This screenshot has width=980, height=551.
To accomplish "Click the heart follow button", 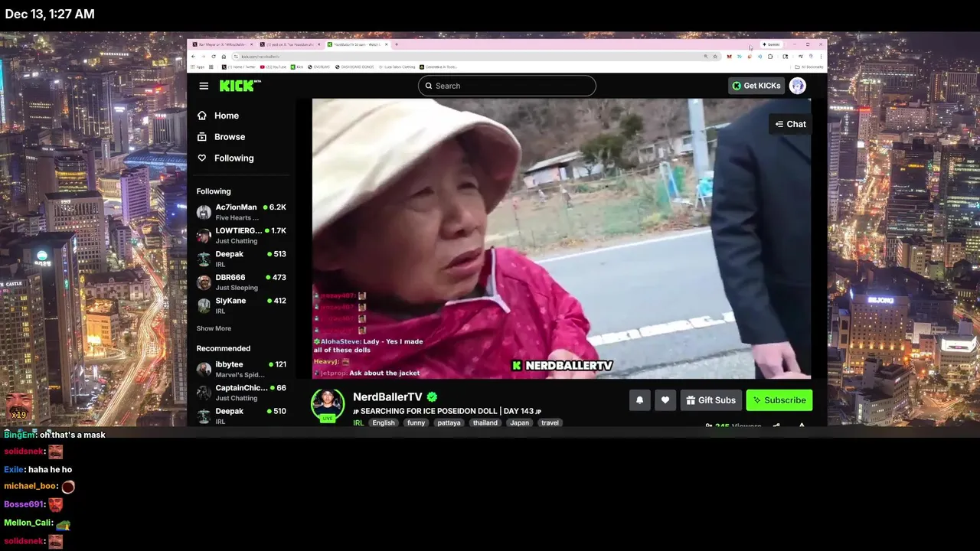I will click(665, 400).
